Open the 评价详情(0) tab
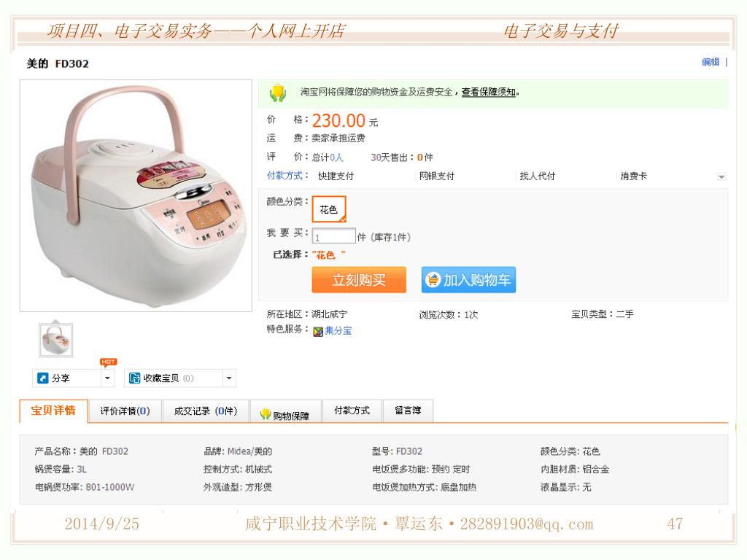This screenshot has height=560, width=747. pyautogui.click(x=125, y=411)
